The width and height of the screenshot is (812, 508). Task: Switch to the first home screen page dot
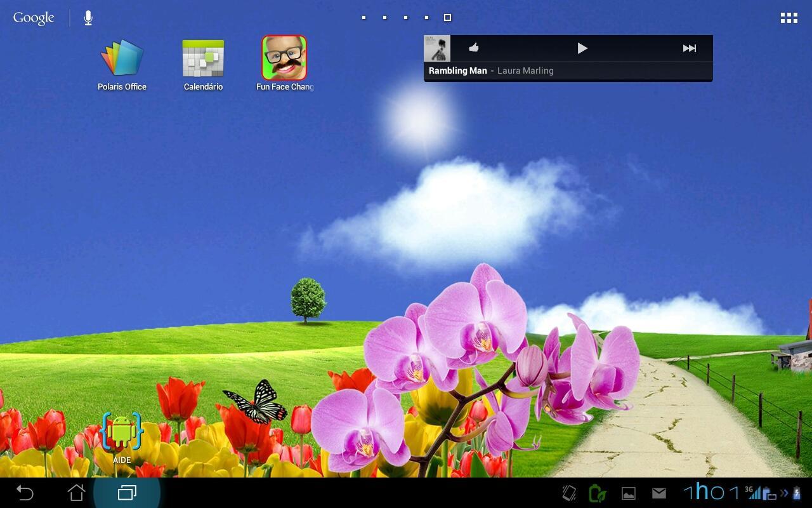point(363,17)
